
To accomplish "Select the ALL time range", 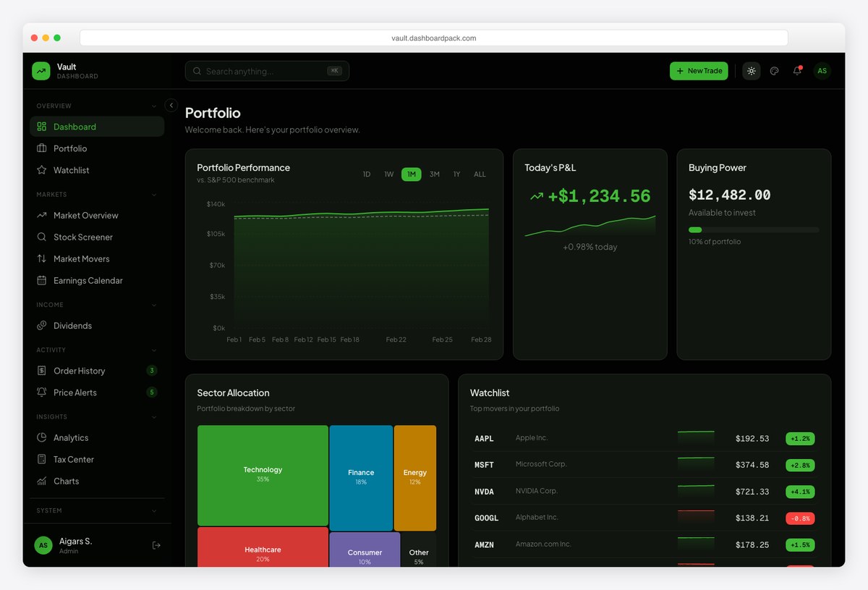I will point(480,174).
